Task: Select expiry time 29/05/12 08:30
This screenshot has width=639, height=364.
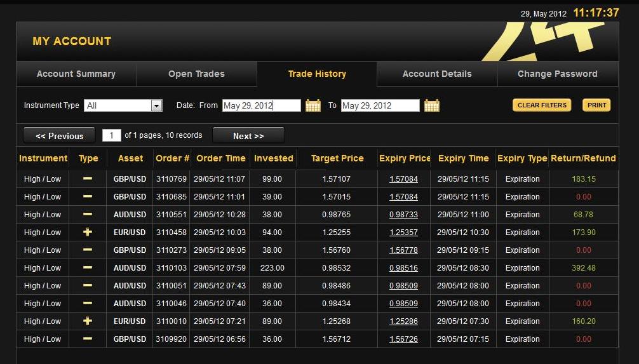Action: point(463,268)
